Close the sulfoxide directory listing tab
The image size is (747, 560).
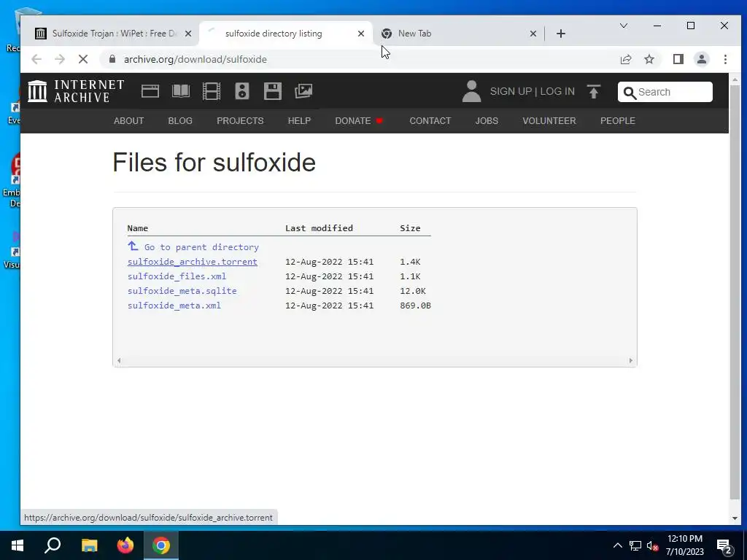361,34
